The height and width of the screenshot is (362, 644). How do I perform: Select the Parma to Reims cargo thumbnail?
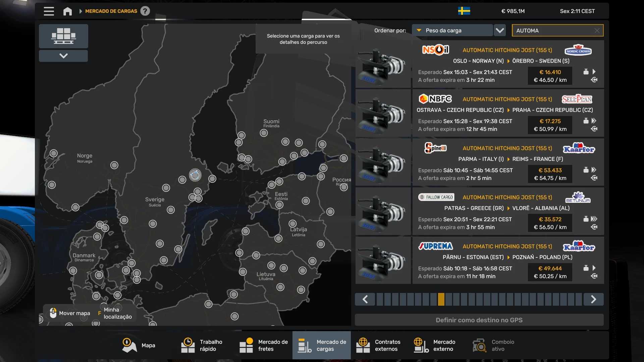(x=383, y=163)
